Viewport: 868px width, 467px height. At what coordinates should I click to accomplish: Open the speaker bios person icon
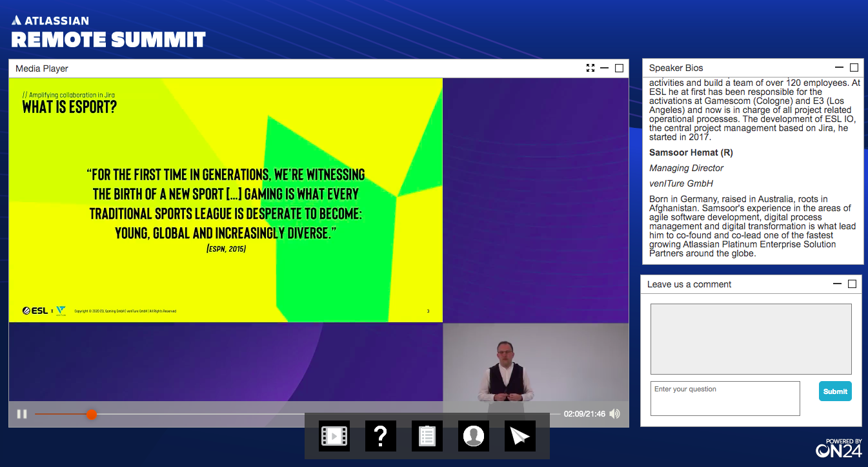(474, 436)
